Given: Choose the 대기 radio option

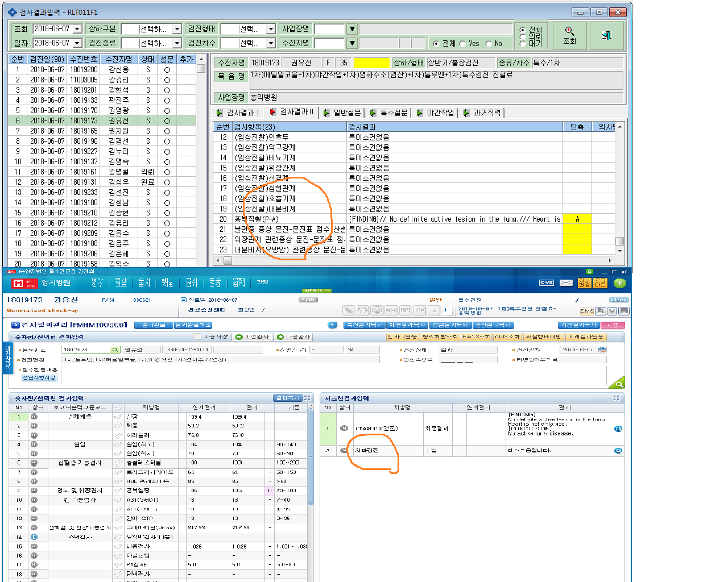Looking at the screenshot, I should tap(522, 43).
